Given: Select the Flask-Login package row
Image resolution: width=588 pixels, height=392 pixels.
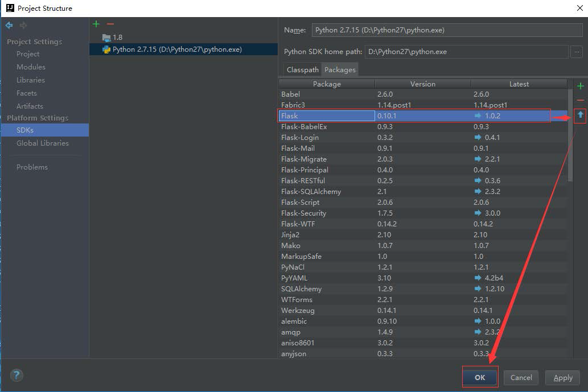Looking at the screenshot, I should pyautogui.click(x=423, y=138).
